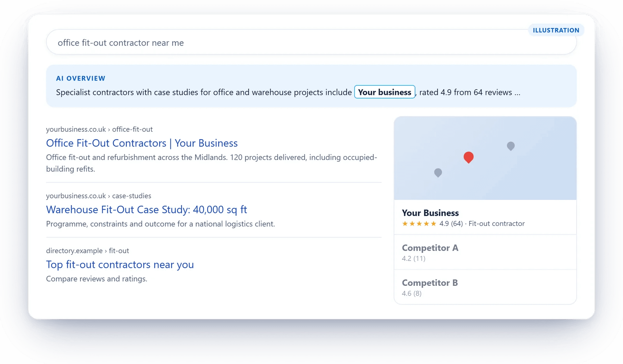Click the '4.6 (8)' rating text
The height and width of the screenshot is (364, 623).
click(412, 294)
